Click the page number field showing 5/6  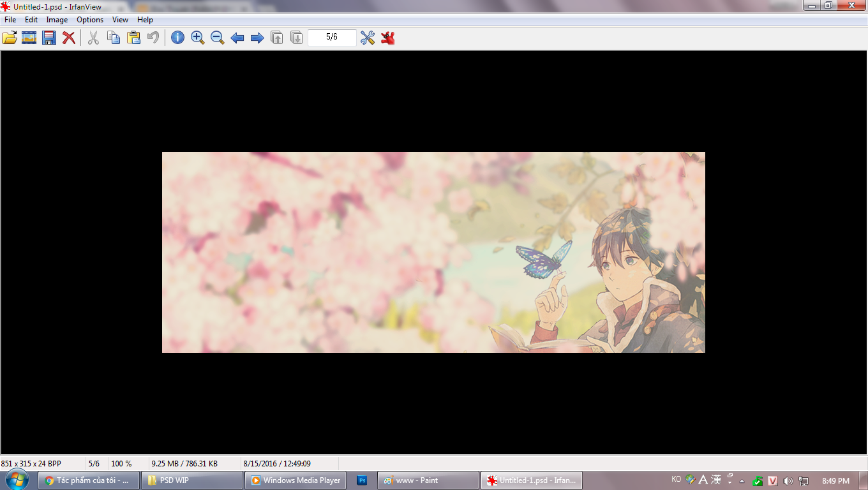coord(332,38)
